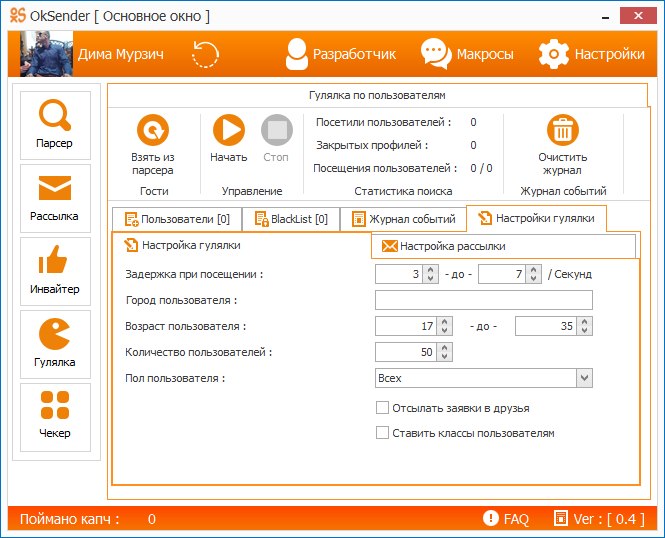The image size is (665, 538).
Task: Increase Количество пользователей value 50
Action: 444,348
